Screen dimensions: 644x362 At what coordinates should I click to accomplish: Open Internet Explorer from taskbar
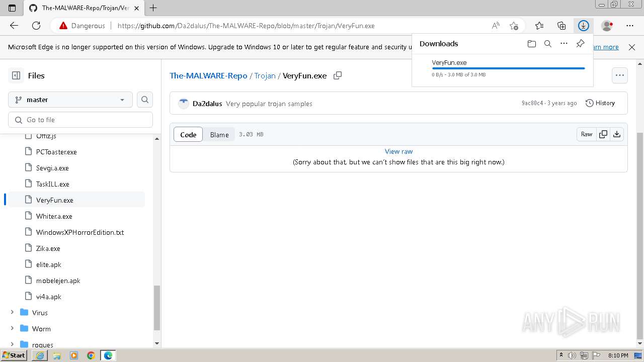40,355
